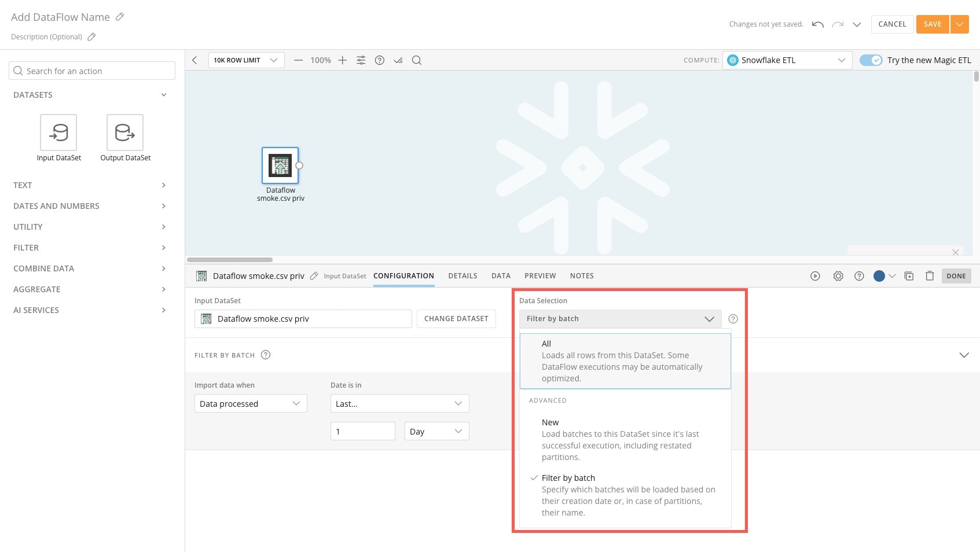The width and height of the screenshot is (980, 552).
Task: Open the Data Selection help icon
Action: (733, 319)
